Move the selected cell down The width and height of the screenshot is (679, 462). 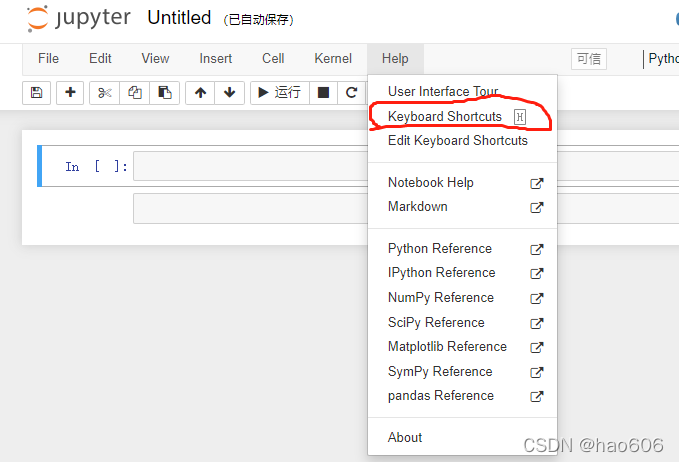230,93
